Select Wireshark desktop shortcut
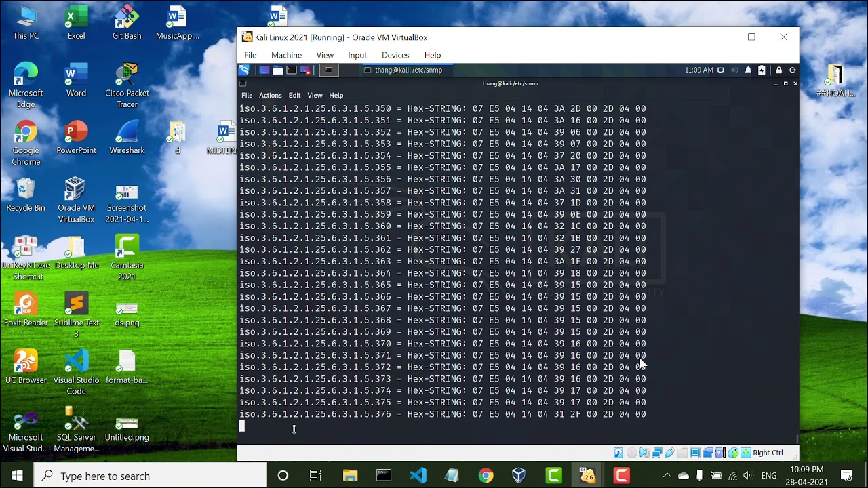Screen dimensions: 868x488 [x=127, y=138]
